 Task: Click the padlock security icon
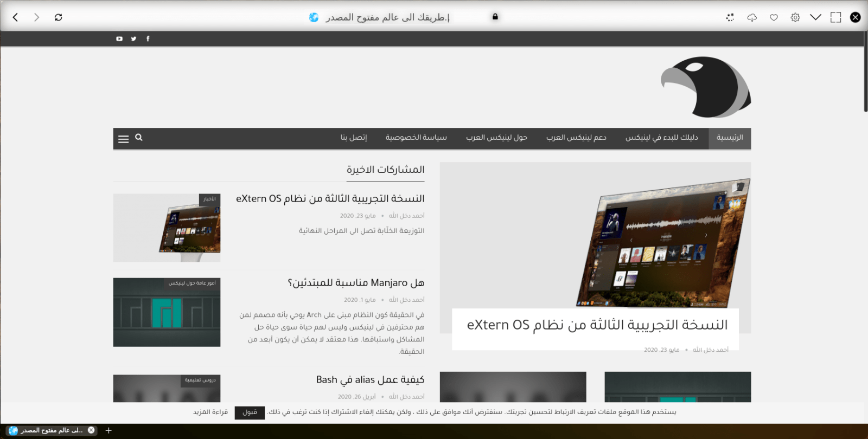click(x=495, y=17)
